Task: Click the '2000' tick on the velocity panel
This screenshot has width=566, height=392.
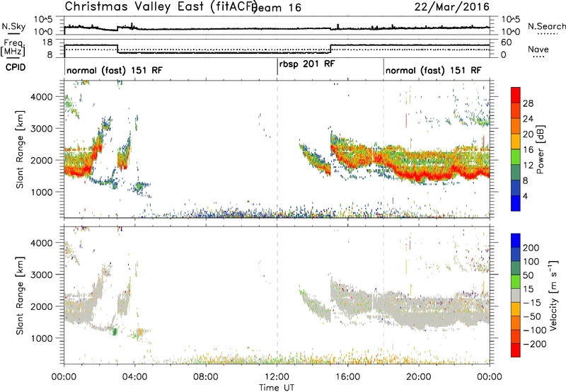Action: click(x=42, y=306)
